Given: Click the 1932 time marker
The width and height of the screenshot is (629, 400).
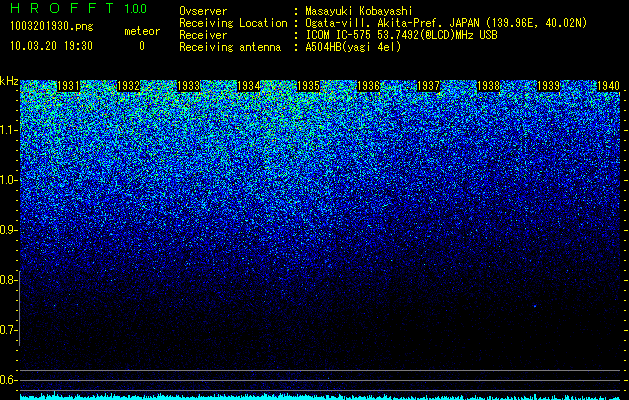Looking at the screenshot, I should 128,86.
